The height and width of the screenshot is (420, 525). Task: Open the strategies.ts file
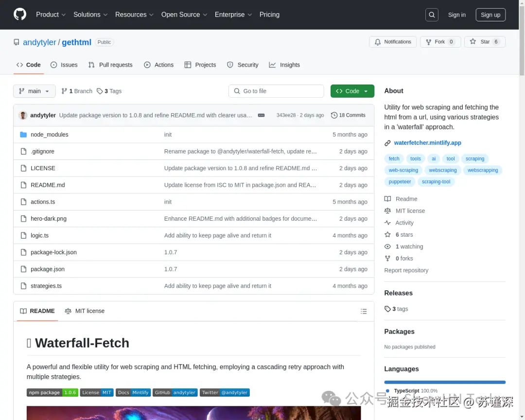(x=46, y=286)
